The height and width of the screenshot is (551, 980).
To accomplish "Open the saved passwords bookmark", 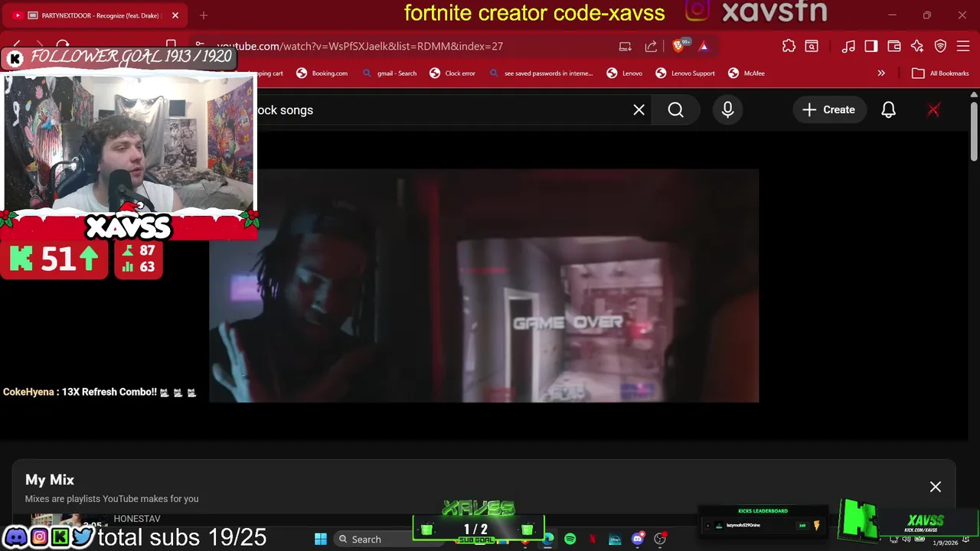I will pyautogui.click(x=541, y=73).
